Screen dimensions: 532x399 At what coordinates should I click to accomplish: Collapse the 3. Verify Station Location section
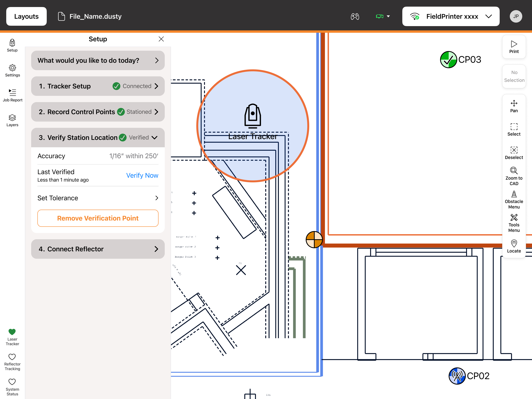(98, 138)
